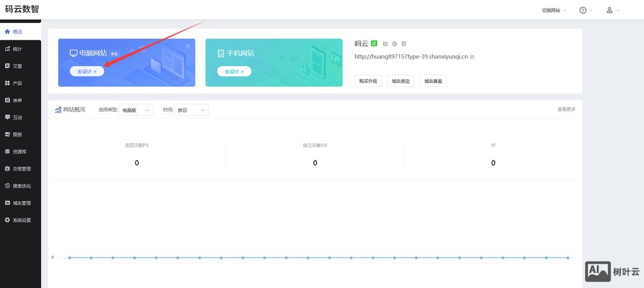Click the 手机网站 card title
This screenshot has height=288, width=644.
[241, 53]
